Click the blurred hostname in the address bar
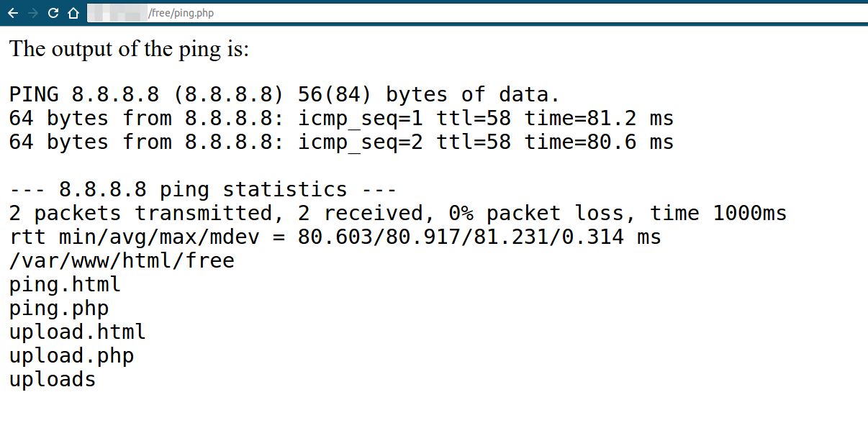This screenshot has height=446, width=868. click(x=117, y=13)
